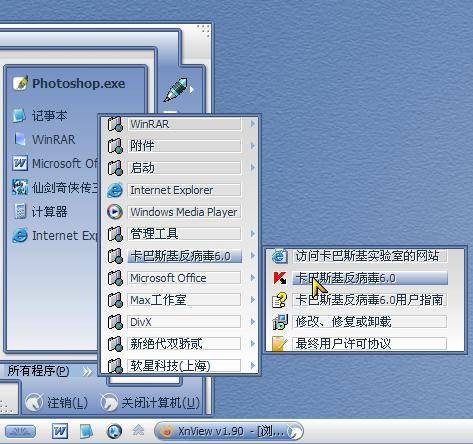Select the Internet Explorer text in the programs menu

tap(171, 190)
